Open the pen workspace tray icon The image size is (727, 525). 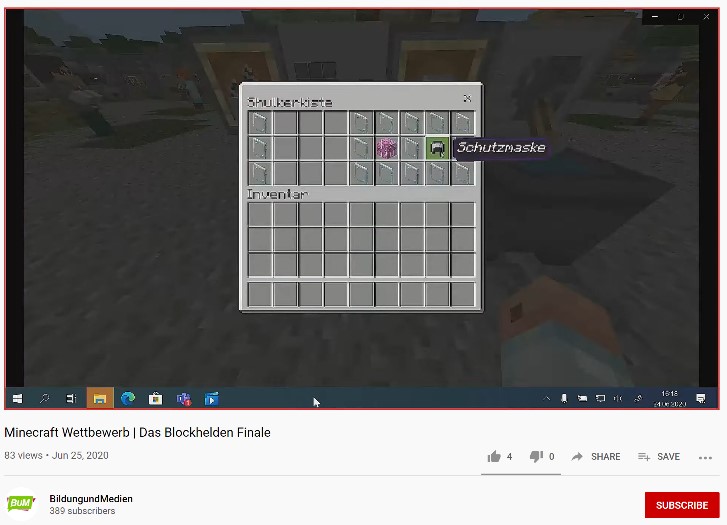638,398
